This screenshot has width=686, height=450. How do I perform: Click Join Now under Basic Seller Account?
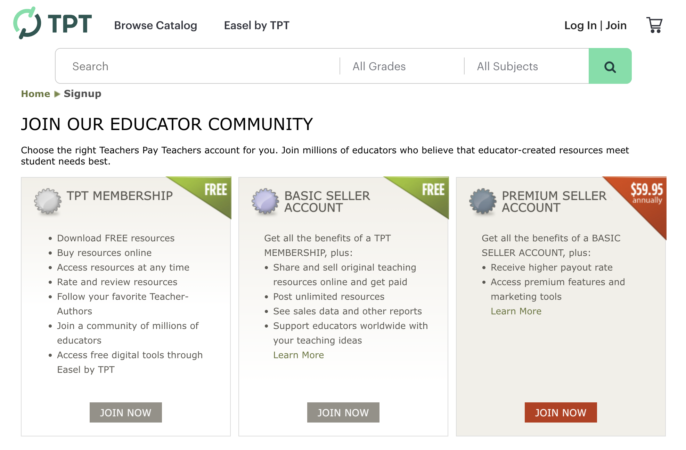(x=343, y=412)
